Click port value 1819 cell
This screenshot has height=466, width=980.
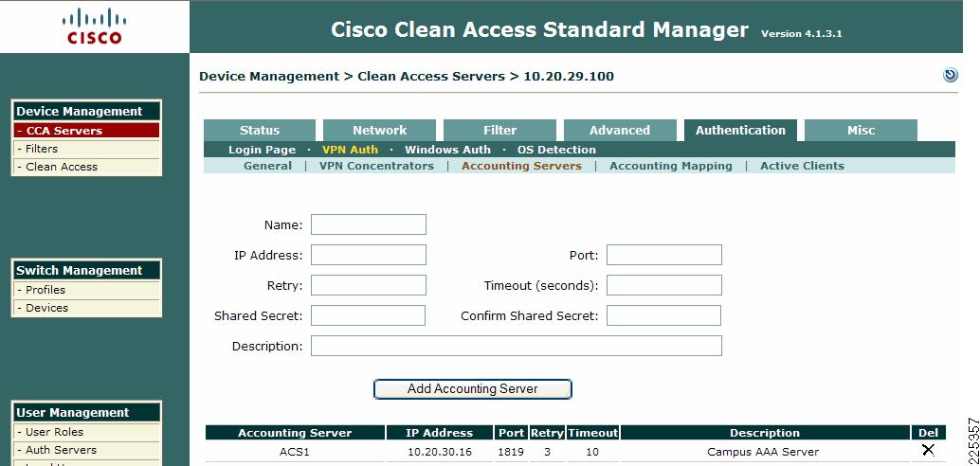point(511,452)
